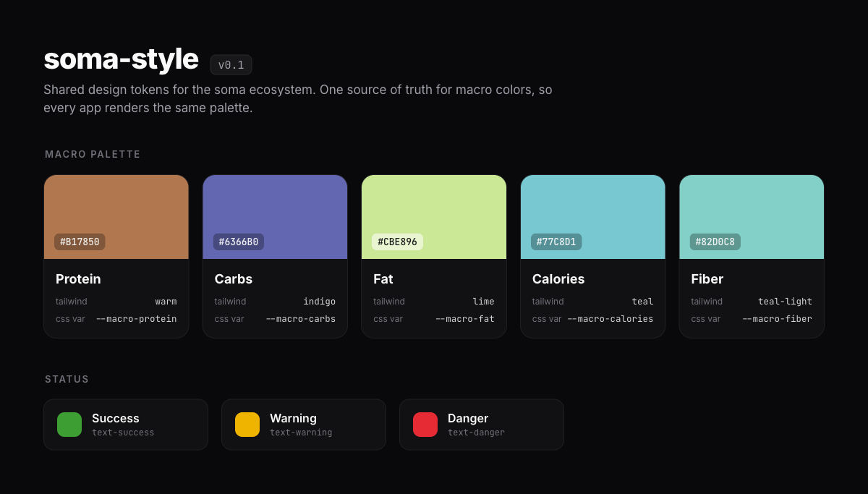Click the soma-style title heading
868x494 pixels.
[x=121, y=59]
